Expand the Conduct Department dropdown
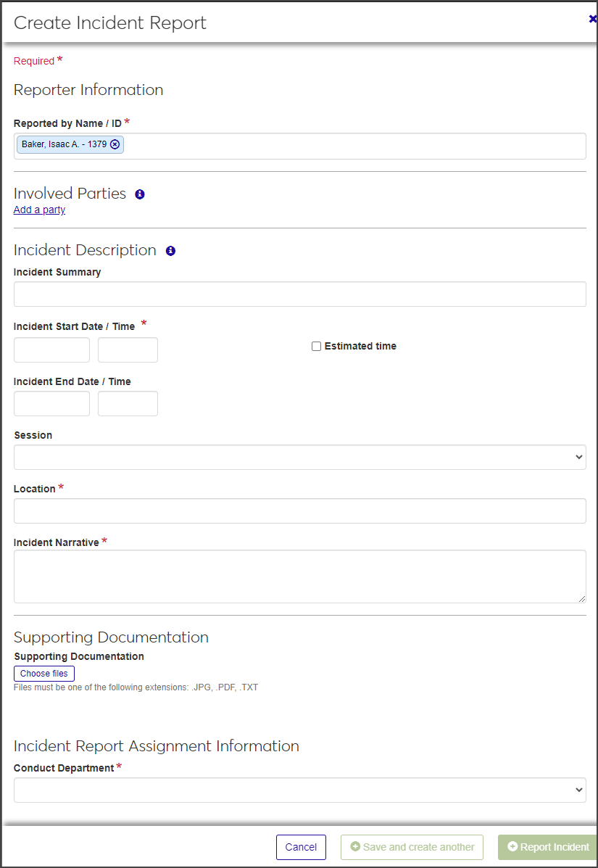598x868 pixels. tap(299, 790)
